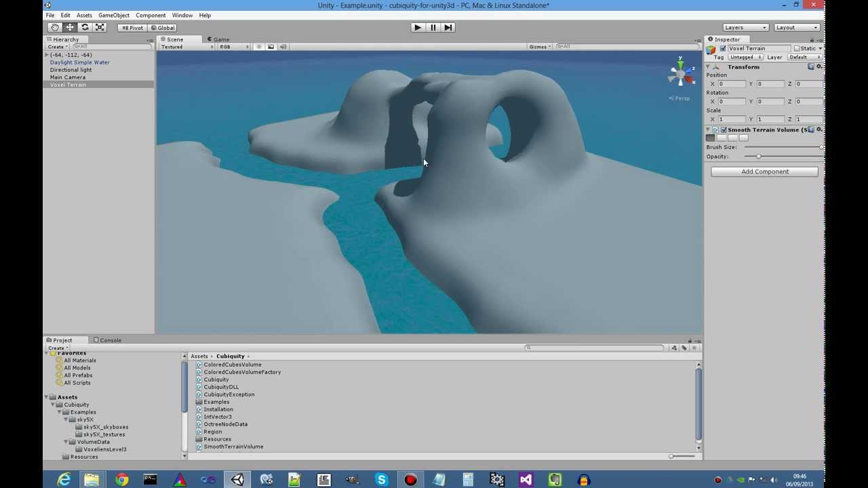Open the Edit menu
Image resolution: width=868 pixels, height=488 pixels.
tap(65, 15)
